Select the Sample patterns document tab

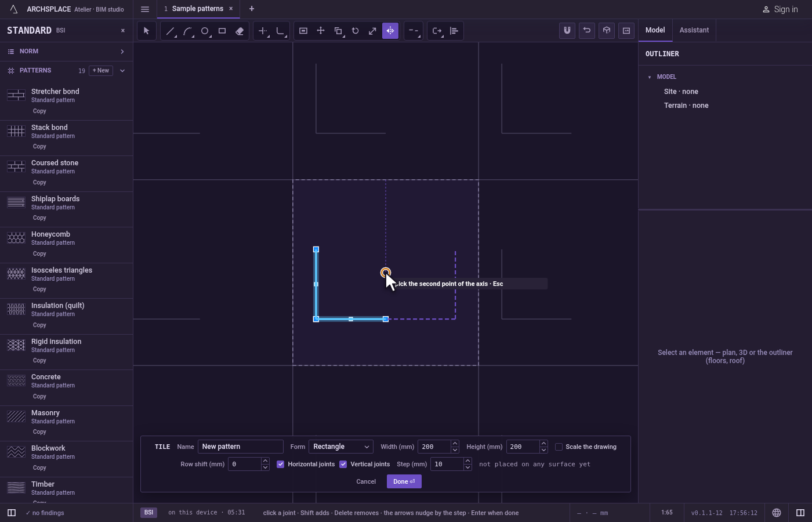pyautogui.click(x=197, y=9)
